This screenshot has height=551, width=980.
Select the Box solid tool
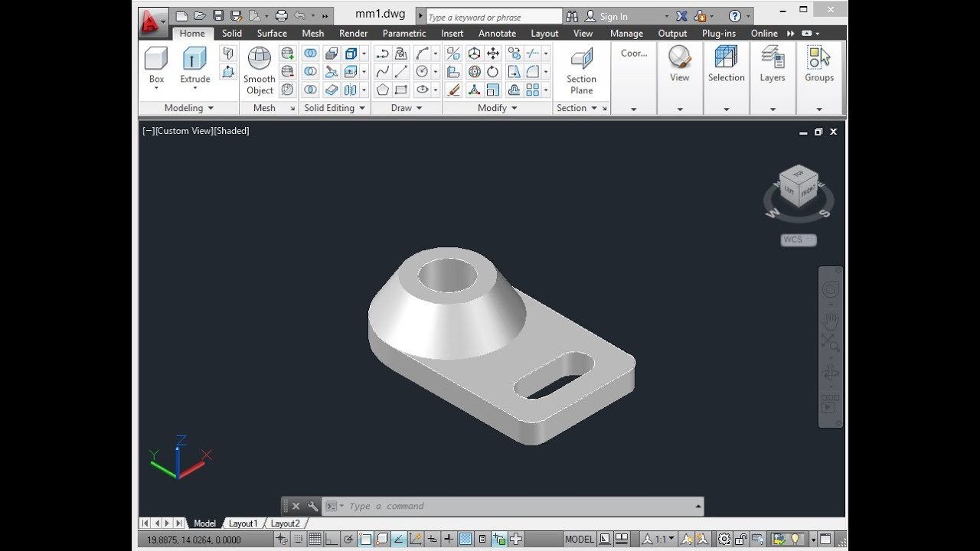[x=156, y=67]
